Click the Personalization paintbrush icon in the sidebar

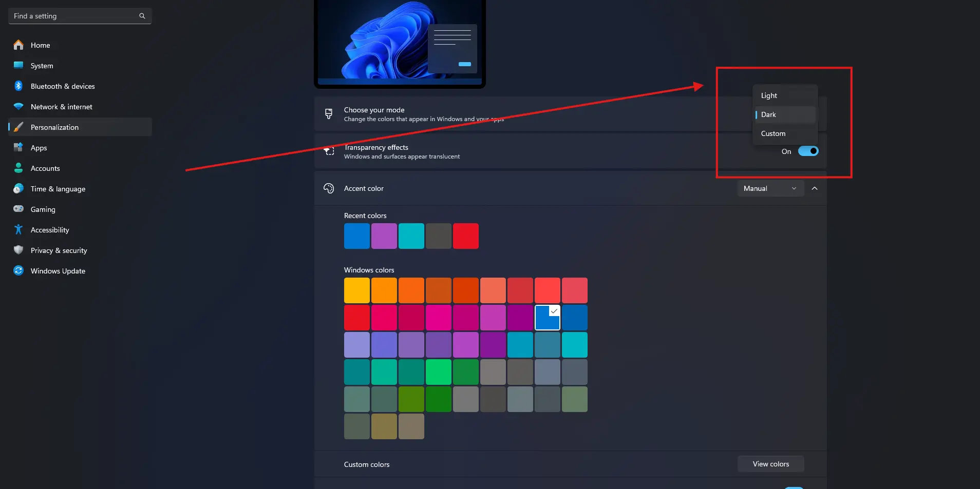coord(18,127)
